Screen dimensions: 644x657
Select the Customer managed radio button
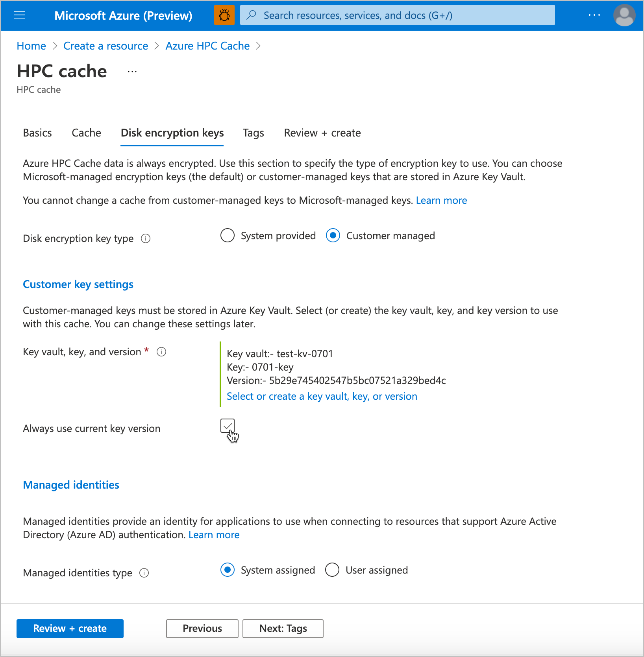pyautogui.click(x=333, y=235)
